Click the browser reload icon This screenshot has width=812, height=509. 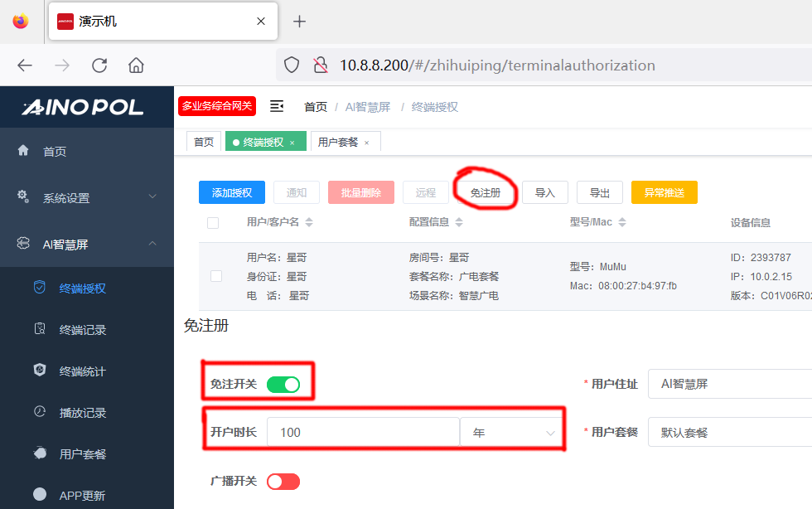(x=99, y=65)
